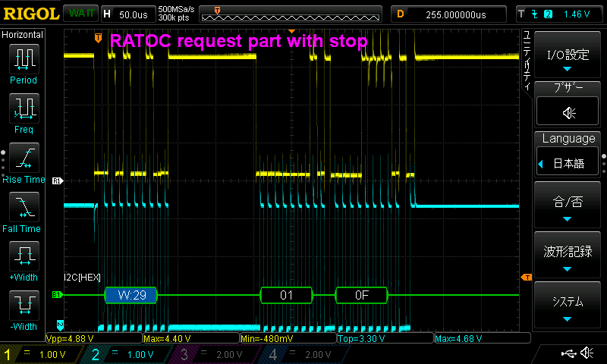Click the D 255.000000us delay field

[x=449, y=14]
